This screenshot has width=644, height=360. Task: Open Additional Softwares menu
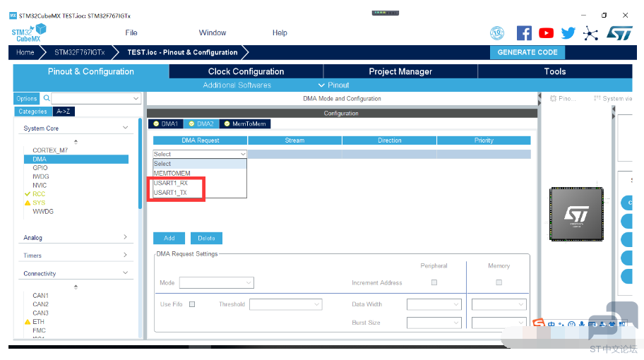[x=237, y=85]
